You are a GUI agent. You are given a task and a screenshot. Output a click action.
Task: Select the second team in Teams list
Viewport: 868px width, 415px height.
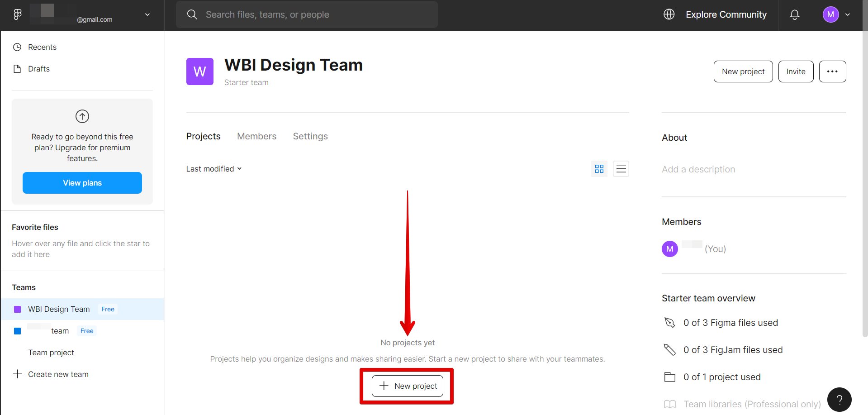click(82, 331)
